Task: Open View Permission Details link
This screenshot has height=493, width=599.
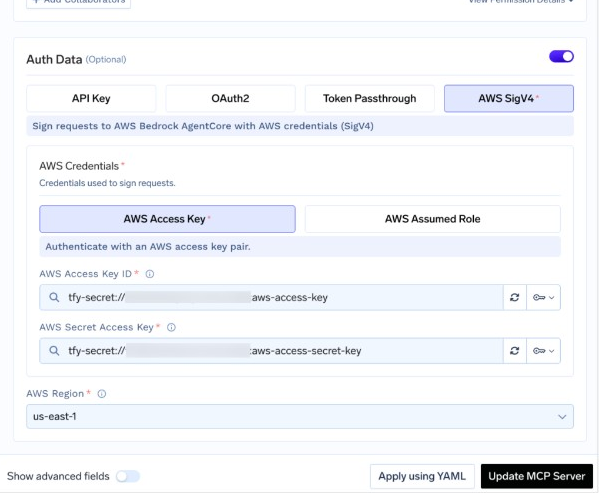Action: 521,2
